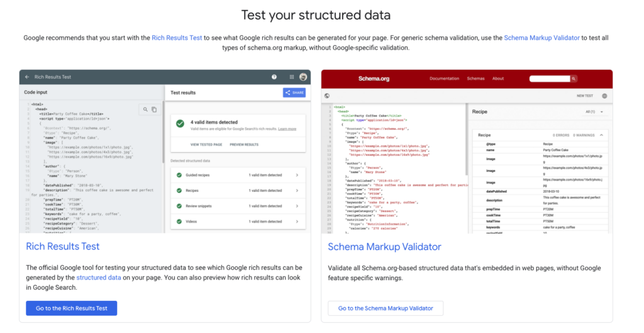This screenshot has width=644, height=333.
Task: Expand the Review snippets row chevron
Action: click(297, 206)
